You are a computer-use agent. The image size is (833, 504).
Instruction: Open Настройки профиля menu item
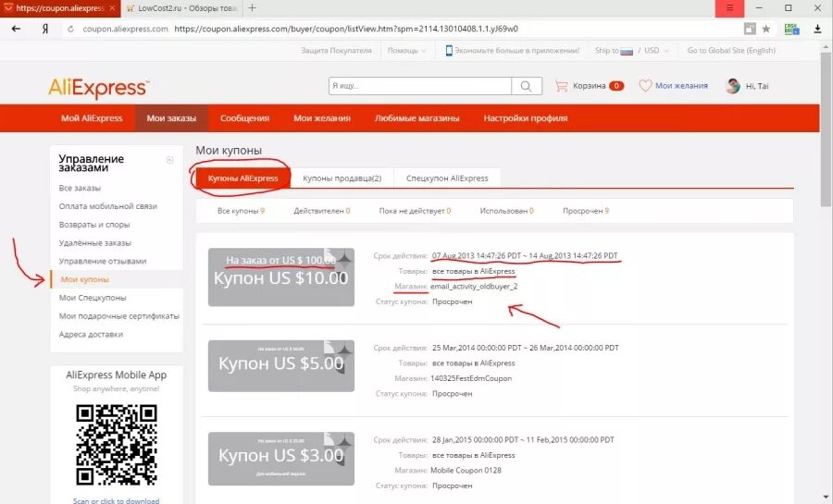(x=526, y=118)
